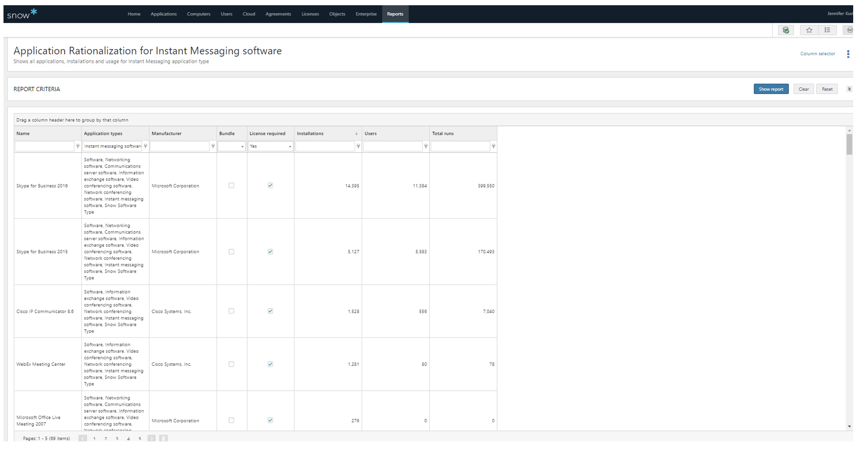Toggle License required for Cisco IP Communicator 8.6
868x451 pixels.
(x=270, y=311)
